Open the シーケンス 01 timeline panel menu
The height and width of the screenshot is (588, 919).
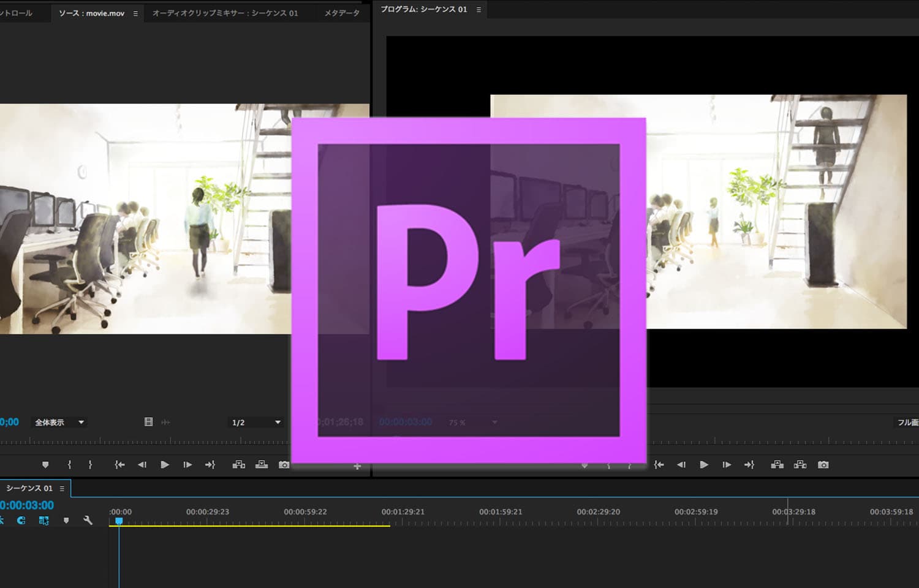click(x=62, y=489)
